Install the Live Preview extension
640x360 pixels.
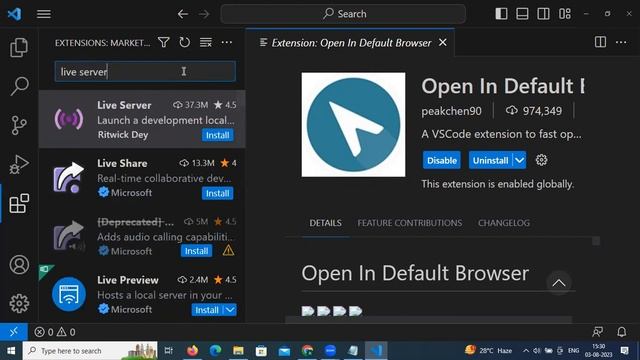click(207, 310)
